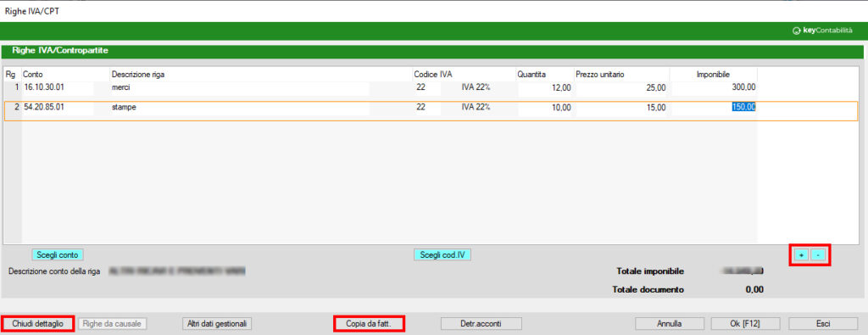This screenshot has height=335, width=868.
Task: Edit description field containing stampe
Action: click(x=239, y=108)
